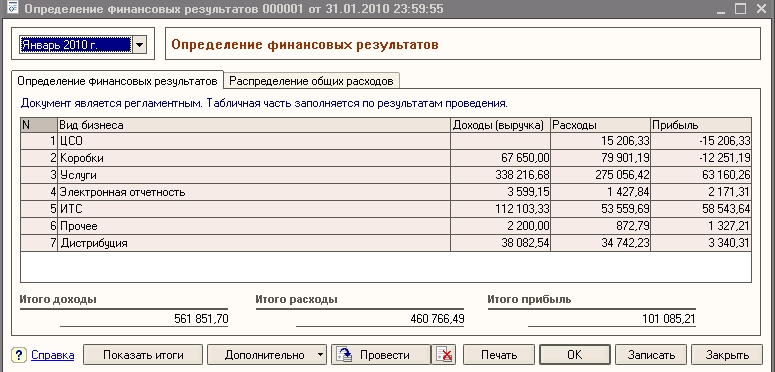Select the Дистрибуция row
Image resolution: width=775 pixels, height=372 pixels.
pos(386,243)
